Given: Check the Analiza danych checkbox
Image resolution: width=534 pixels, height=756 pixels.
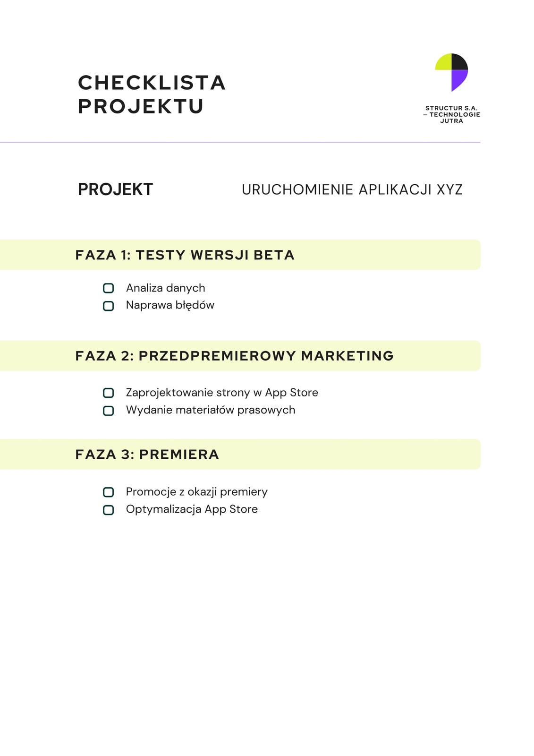Looking at the screenshot, I should coord(108,288).
